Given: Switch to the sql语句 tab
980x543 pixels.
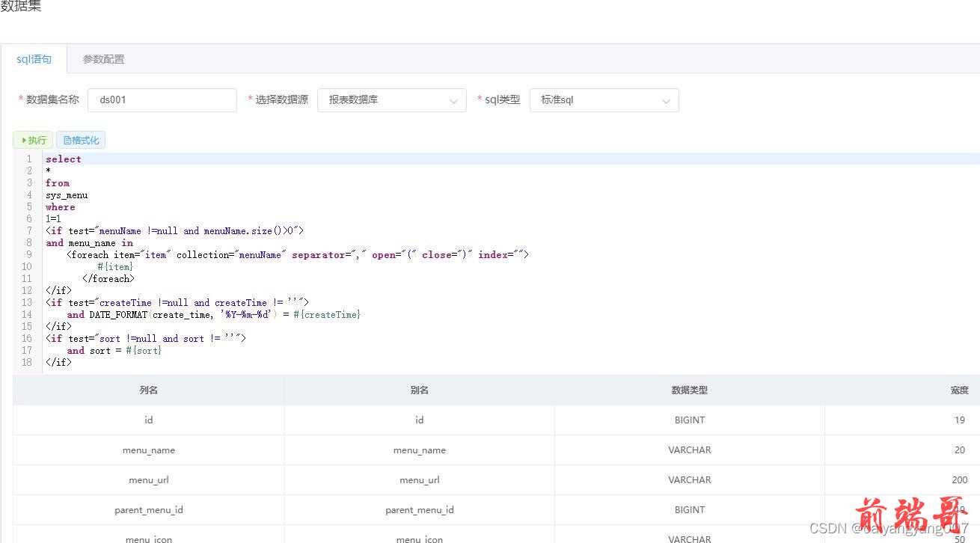Looking at the screenshot, I should coord(34,59).
